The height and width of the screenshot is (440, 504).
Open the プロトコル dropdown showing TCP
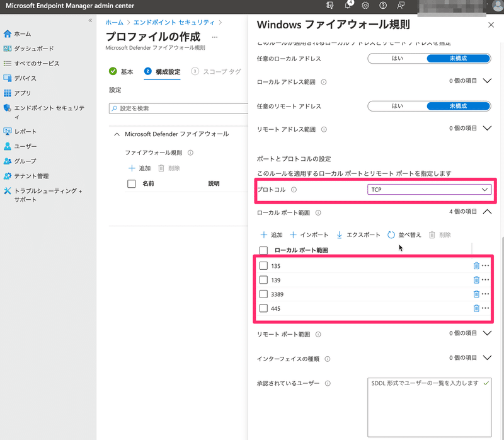tap(429, 190)
